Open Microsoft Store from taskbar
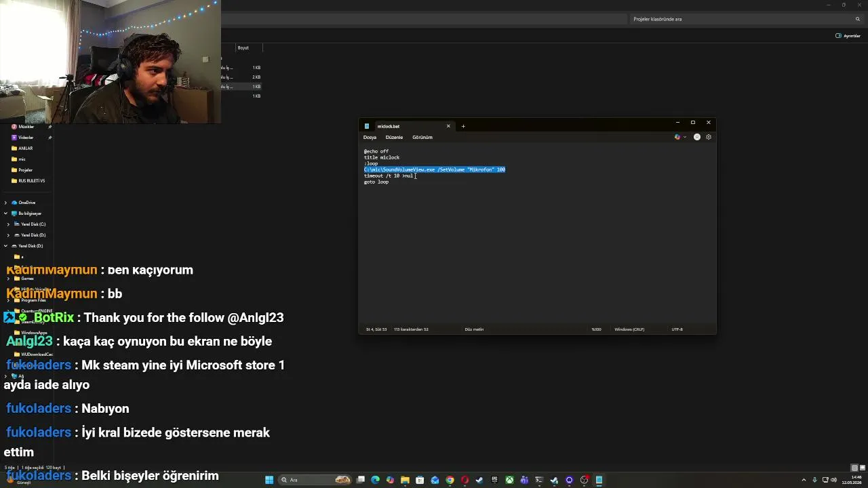Screen dimensions: 868x488 point(420,480)
